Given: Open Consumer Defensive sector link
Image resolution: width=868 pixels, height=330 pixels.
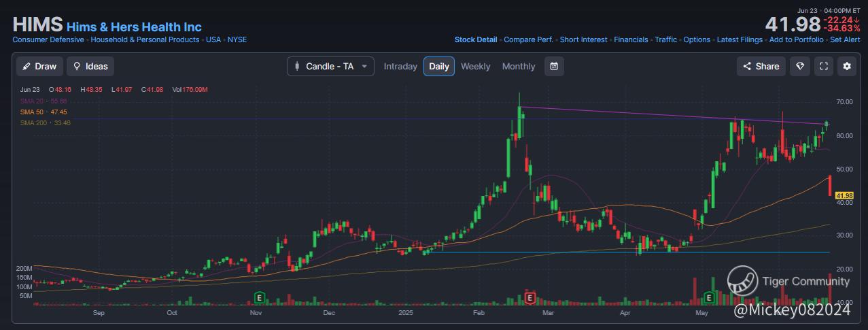Looking at the screenshot, I should [48, 40].
